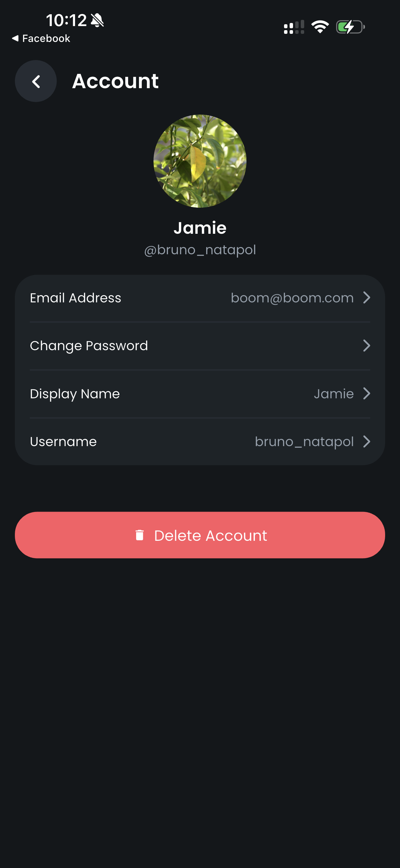Viewport: 400px width, 868px height.
Task: Click the @bruno_natapol handle text
Action: click(x=200, y=249)
